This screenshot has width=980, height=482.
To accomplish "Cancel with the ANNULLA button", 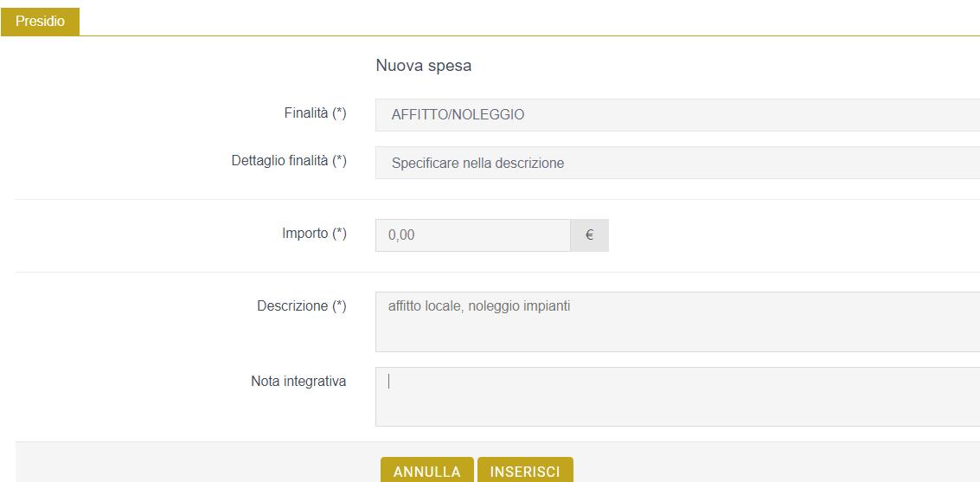I will [x=427, y=470].
